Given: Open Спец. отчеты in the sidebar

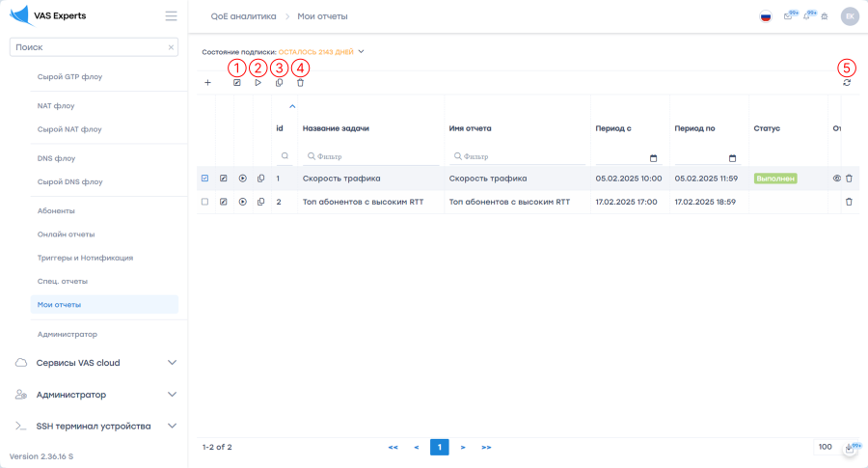Looking at the screenshot, I should [63, 281].
